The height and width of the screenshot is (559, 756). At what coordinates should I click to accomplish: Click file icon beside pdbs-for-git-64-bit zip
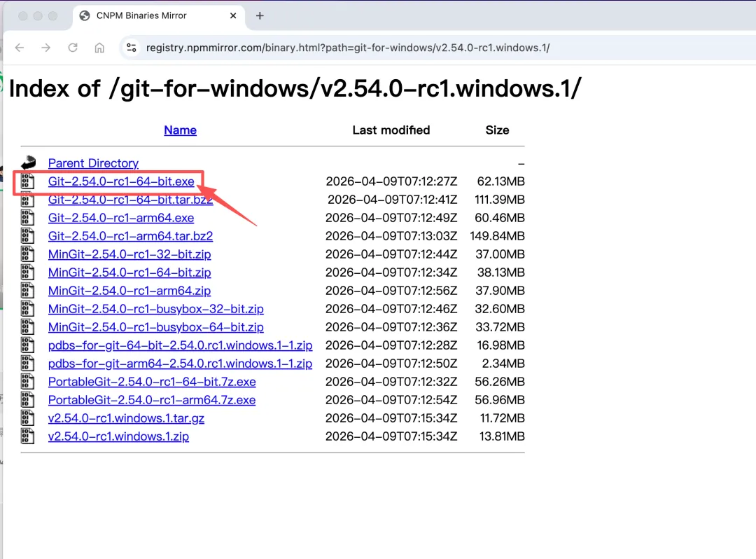point(27,345)
